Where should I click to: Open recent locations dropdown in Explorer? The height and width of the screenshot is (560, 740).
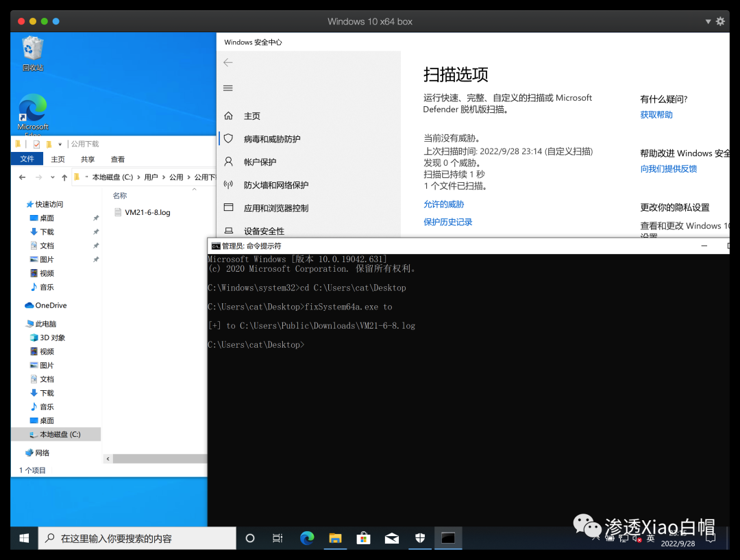(x=52, y=177)
